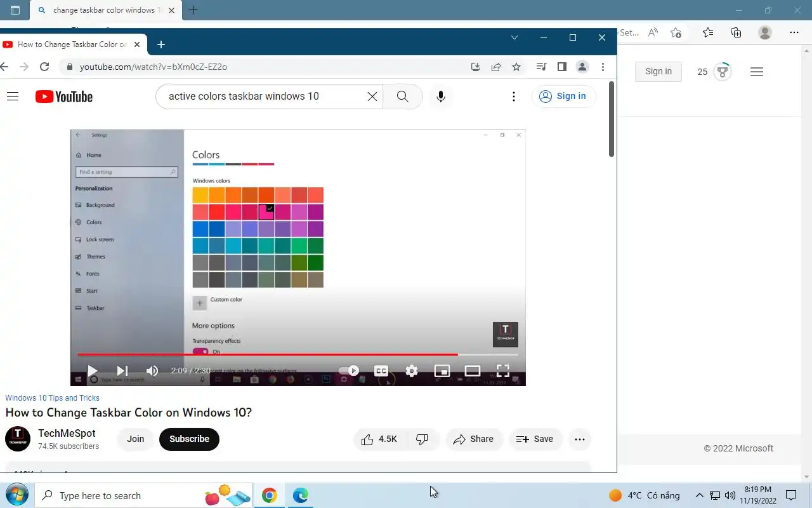Toggle closed captions in player

click(381, 371)
